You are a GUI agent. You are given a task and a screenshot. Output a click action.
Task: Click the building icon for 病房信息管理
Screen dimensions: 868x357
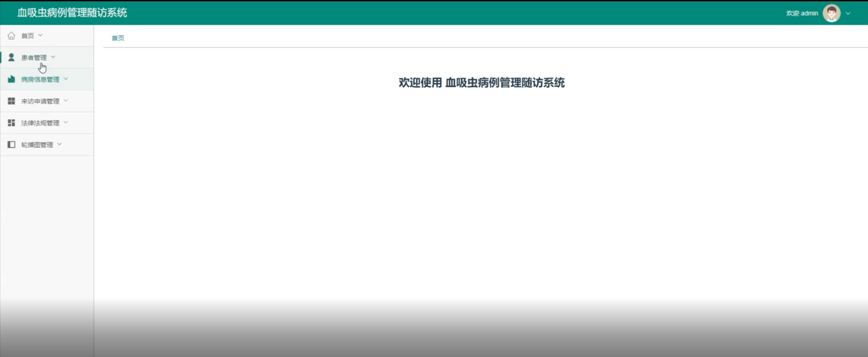tap(11, 79)
